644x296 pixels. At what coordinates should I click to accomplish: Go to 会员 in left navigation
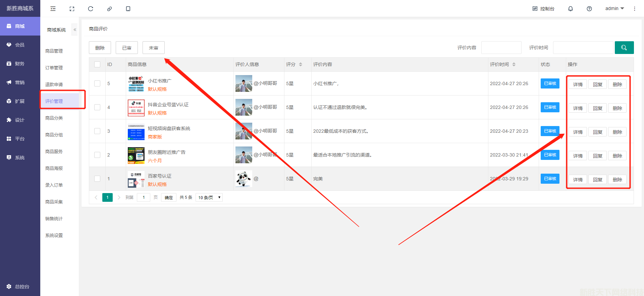[20, 45]
